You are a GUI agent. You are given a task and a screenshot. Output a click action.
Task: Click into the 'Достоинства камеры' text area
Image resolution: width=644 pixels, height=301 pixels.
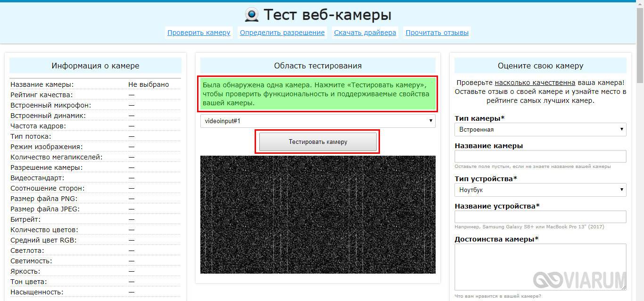pyautogui.click(x=540, y=267)
